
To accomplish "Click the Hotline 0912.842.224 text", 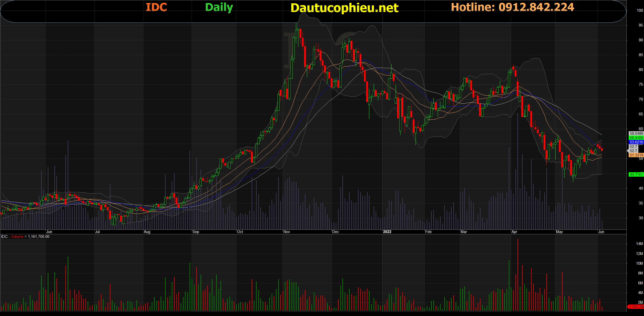I will [x=512, y=7].
